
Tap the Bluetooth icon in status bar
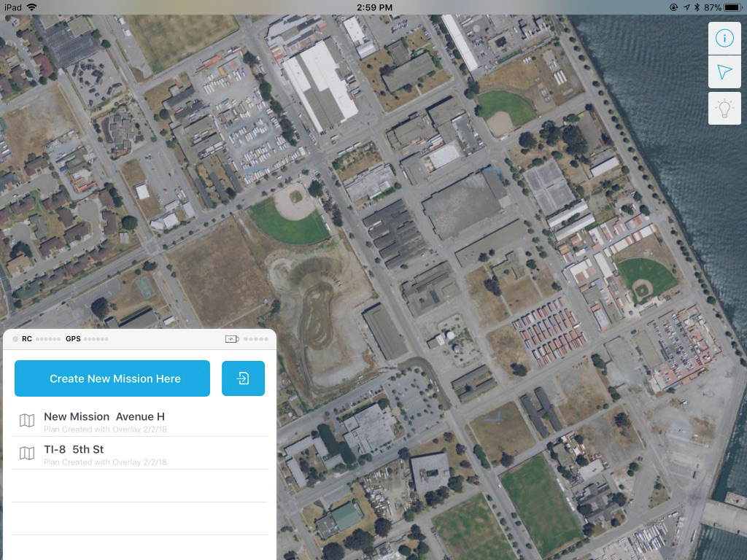tap(697, 7)
